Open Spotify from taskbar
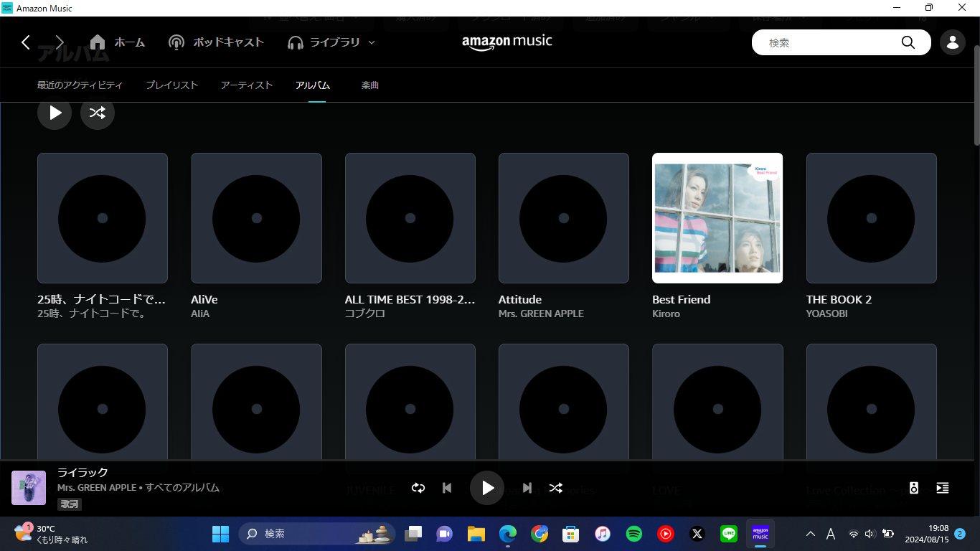The width and height of the screenshot is (980, 551). pos(634,534)
